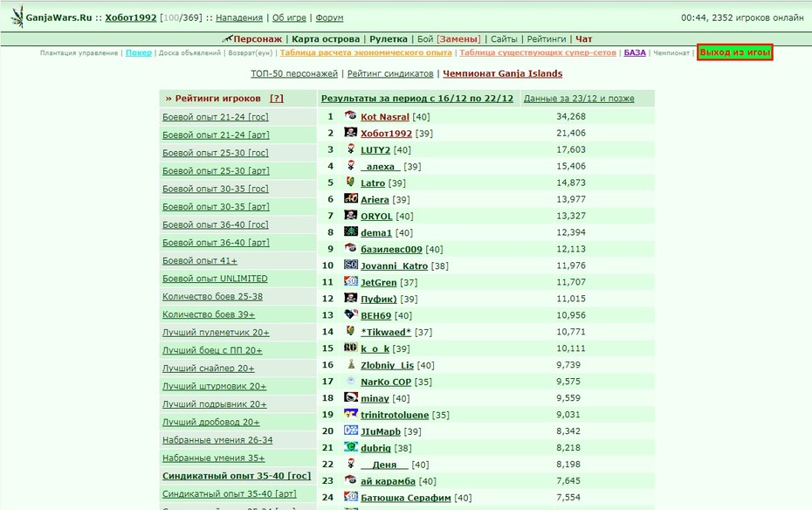
Task: Click pirate flag icon beside Пуфик)
Action: point(351,298)
